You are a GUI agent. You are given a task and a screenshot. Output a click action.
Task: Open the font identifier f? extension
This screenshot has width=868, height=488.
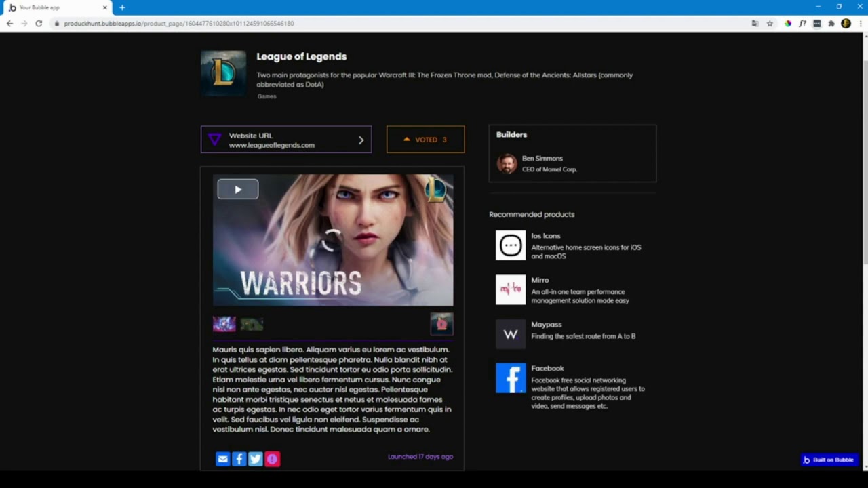(x=802, y=24)
